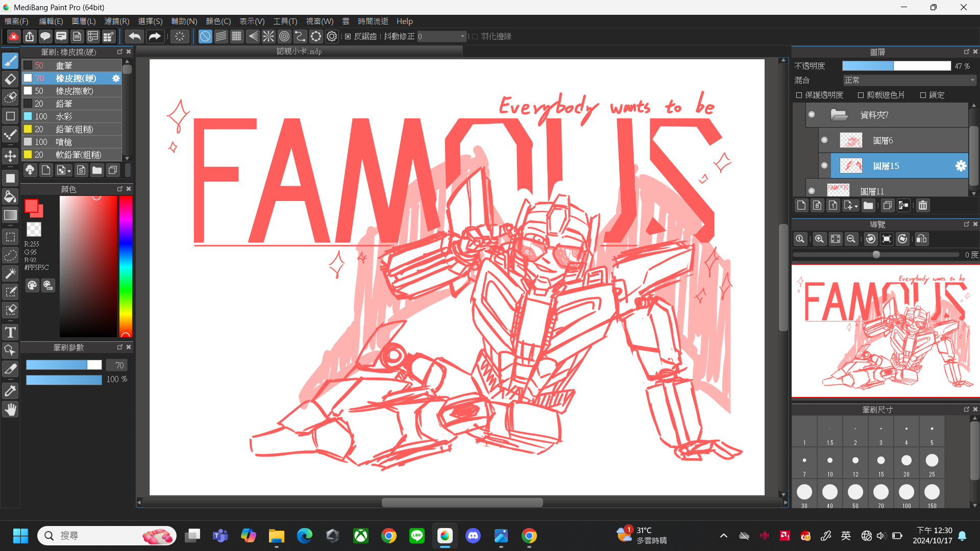Image resolution: width=980 pixels, height=551 pixels.
Task: Click the Windows search box in taskbar
Action: (107, 536)
